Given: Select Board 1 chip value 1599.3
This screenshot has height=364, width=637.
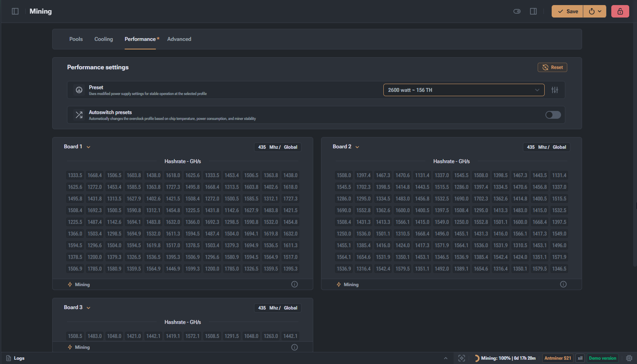Looking at the screenshot, I should point(192,269).
